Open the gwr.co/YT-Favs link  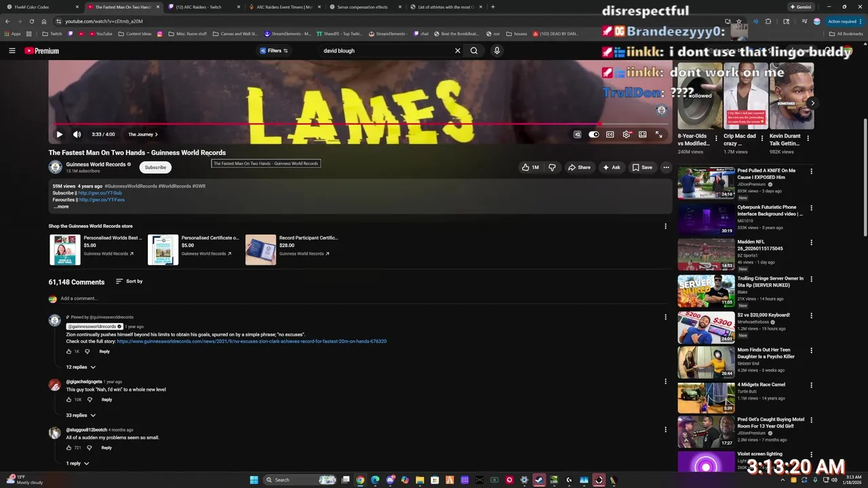point(102,200)
